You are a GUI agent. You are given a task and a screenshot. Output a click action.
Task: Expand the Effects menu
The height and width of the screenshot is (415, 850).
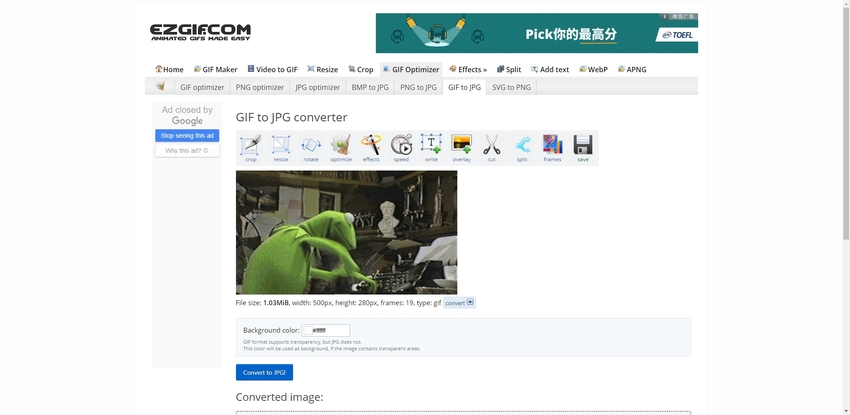tap(468, 69)
